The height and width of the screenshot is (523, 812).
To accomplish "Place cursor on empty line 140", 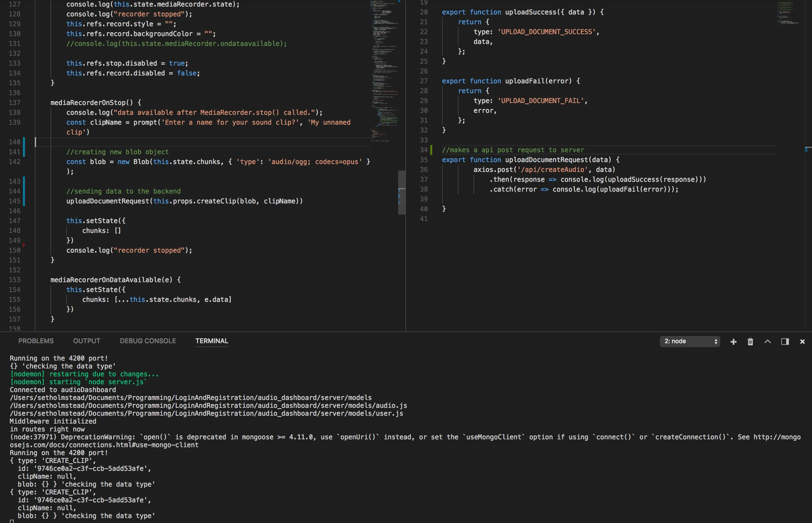I will click(136, 142).
